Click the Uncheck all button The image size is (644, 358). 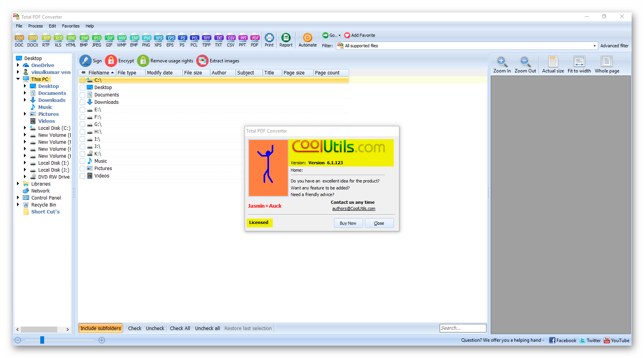[207, 328]
